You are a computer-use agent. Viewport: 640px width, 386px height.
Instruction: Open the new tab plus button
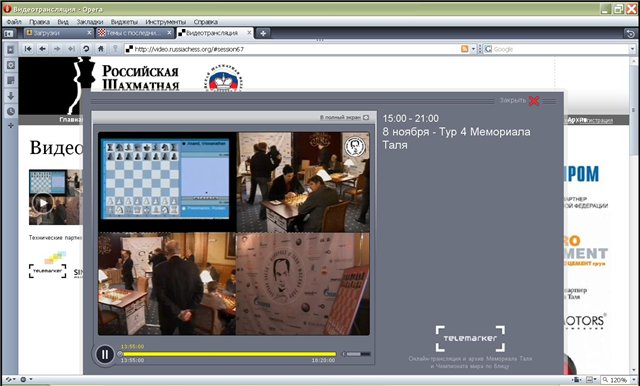coord(263,33)
